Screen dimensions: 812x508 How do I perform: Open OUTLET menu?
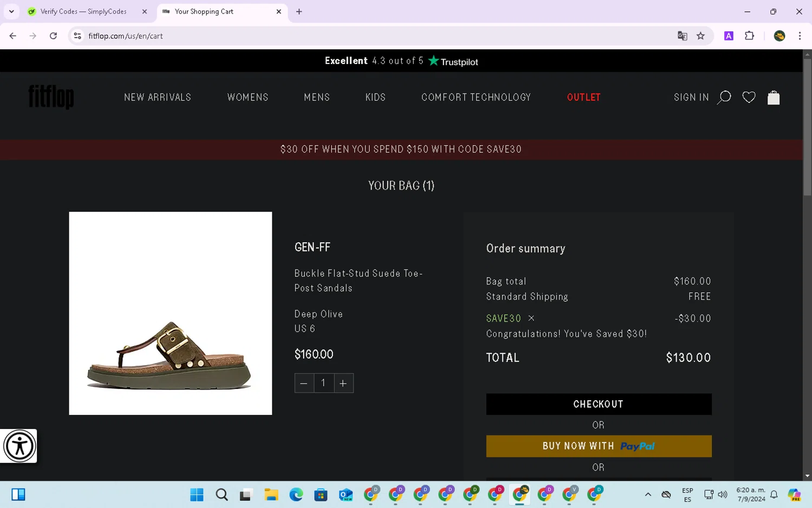(x=584, y=97)
